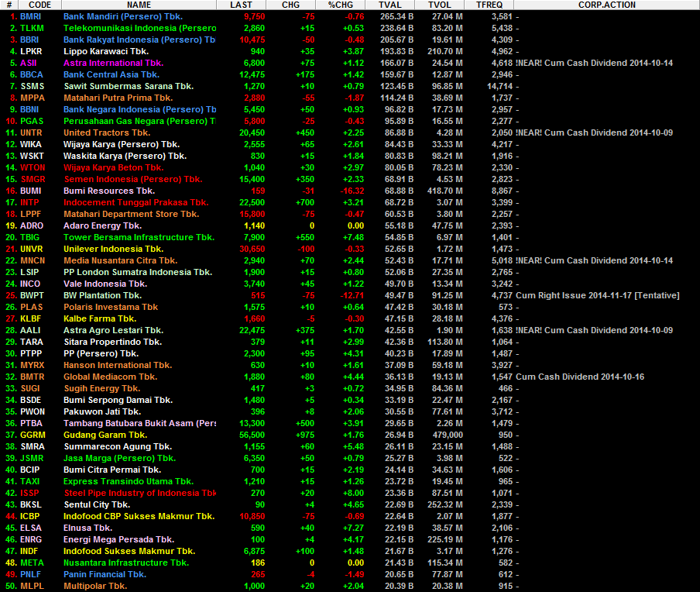Select stock code INCO
Image resolution: width=700 pixels, height=592 pixels.
pos(30,284)
